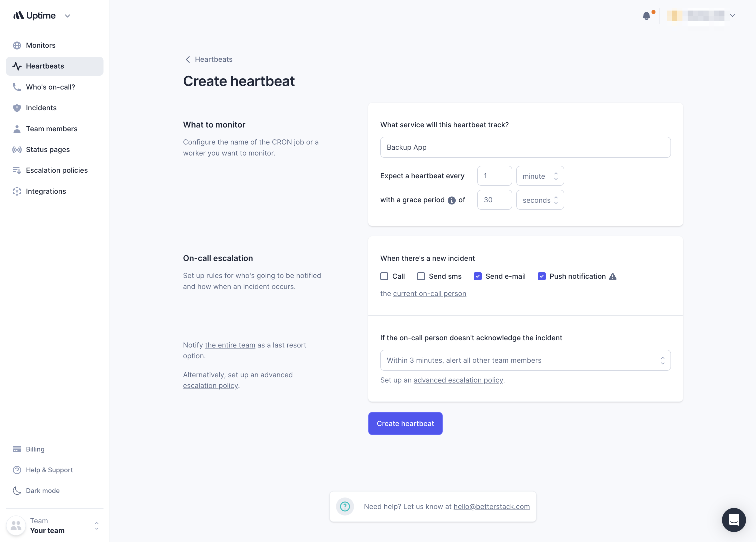Toggle the Push notification checkbox
This screenshot has height=542, width=756.
pos(541,276)
